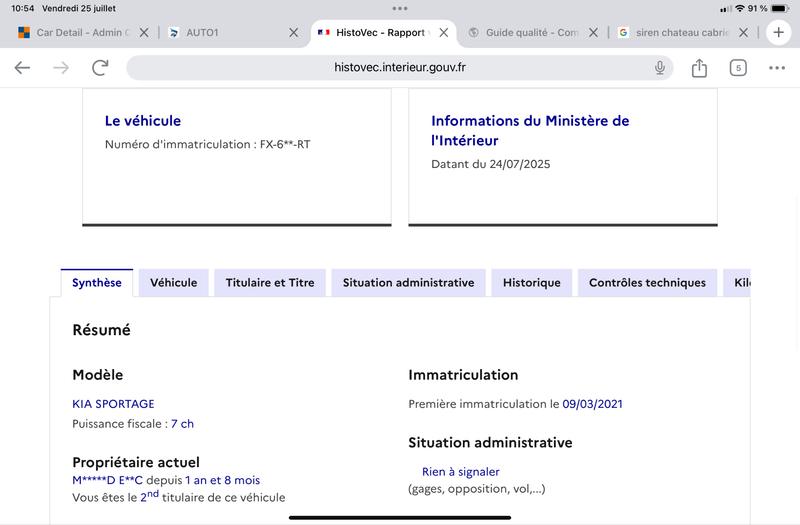
Task: Click the Résumé heading
Action: pyautogui.click(x=102, y=330)
